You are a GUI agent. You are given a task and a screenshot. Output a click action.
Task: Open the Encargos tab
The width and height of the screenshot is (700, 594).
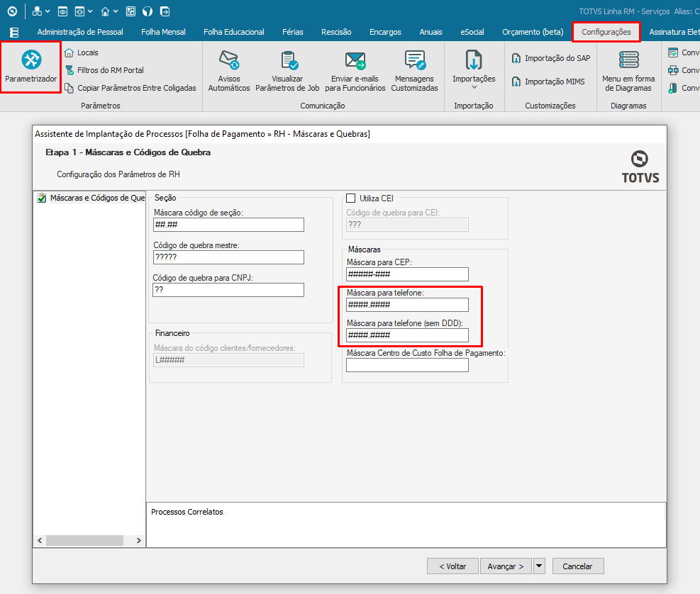click(385, 32)
